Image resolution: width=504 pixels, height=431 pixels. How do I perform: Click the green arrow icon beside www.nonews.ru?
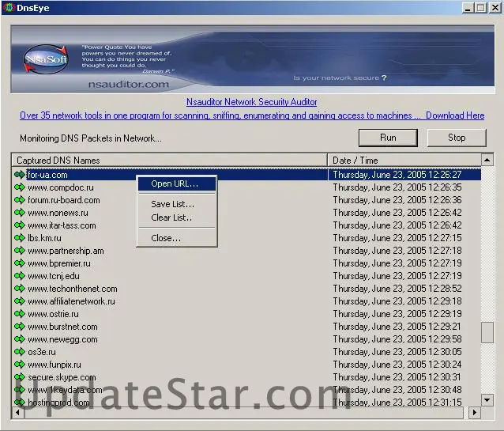pyautogui.click(x=20, y=213)
